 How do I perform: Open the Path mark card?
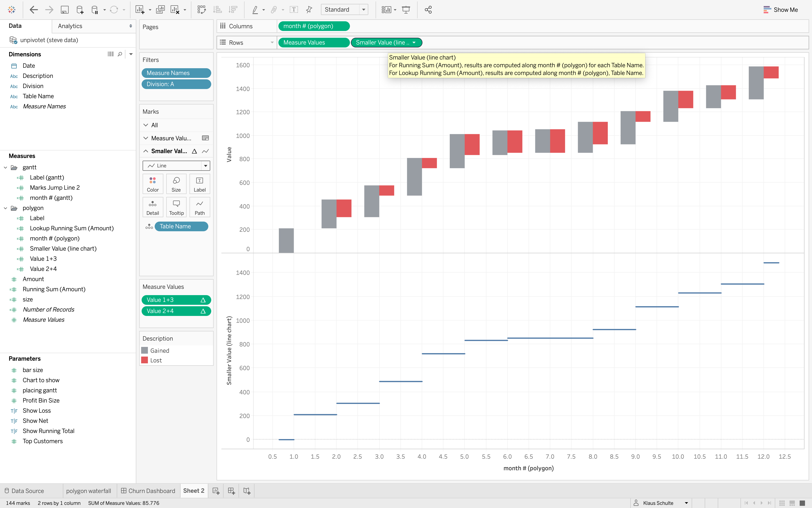[200, 207]
